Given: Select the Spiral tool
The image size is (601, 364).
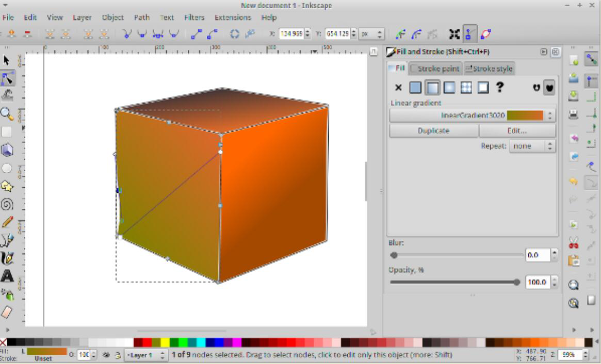Looking at the screenshot, I should click(x=7, y=204).
